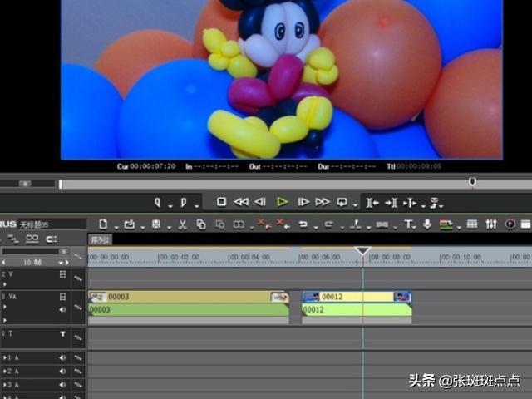Viewport: 532px width, 399px height.
Task: Copy selected clip icon
Action: [x=201, y=224]
